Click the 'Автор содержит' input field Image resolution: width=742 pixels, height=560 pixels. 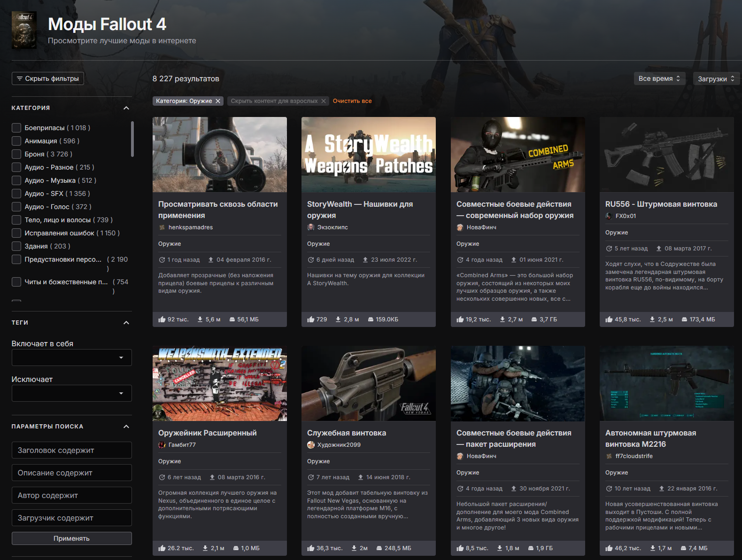[72, 495]
